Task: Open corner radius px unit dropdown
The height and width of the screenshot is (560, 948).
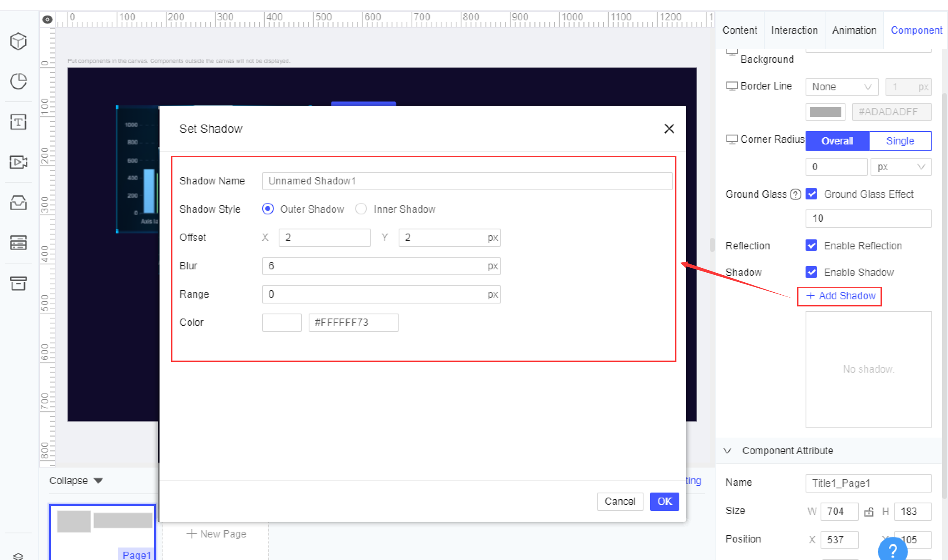Action: 901,167
